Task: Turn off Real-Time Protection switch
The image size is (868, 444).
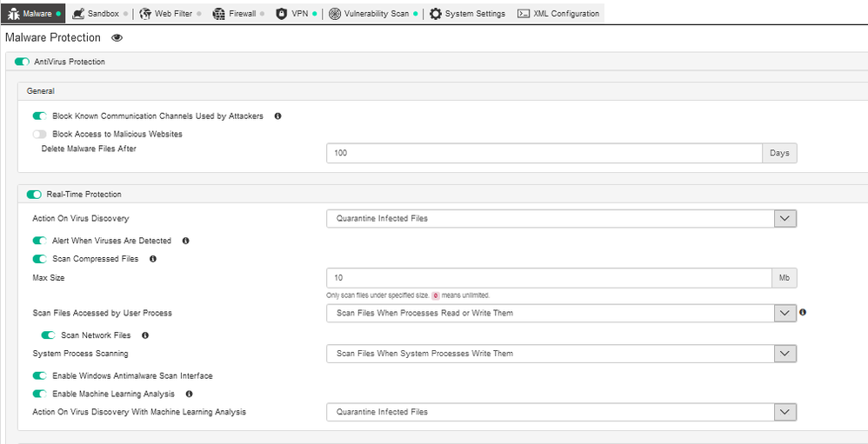Action: [34, 195]
